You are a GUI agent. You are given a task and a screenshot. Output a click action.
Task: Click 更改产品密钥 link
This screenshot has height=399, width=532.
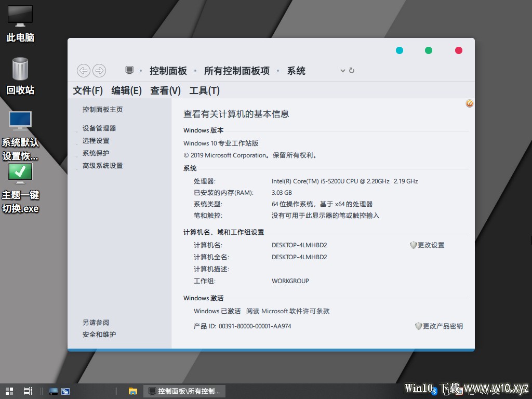click(x=443, y=326)
